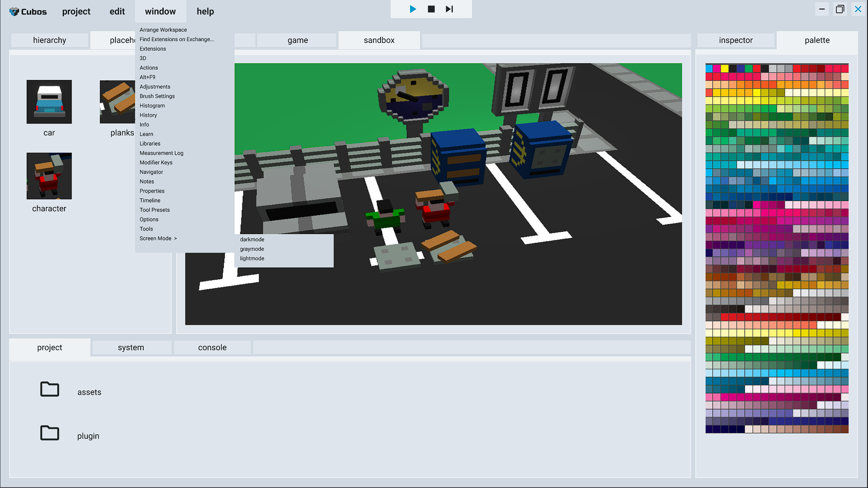
Task: Choose Measurement Log menu entry
Action: click(x=161, y=153)
